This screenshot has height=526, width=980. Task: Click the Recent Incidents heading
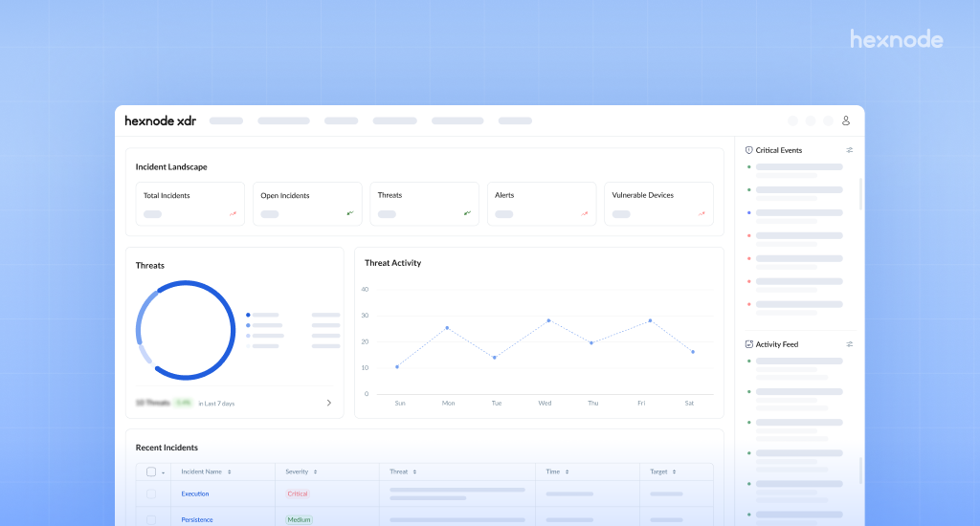(x=167, y=448)
